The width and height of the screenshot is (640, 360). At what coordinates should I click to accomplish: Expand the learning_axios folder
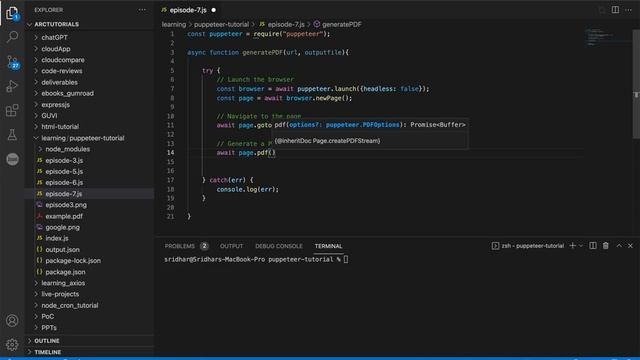[x=63, y=283]
